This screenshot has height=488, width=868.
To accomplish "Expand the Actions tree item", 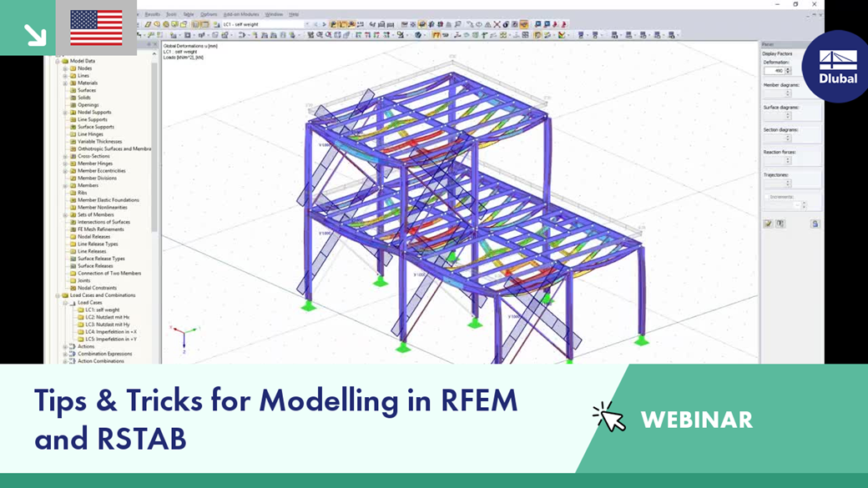I will (x=65, y=346).
